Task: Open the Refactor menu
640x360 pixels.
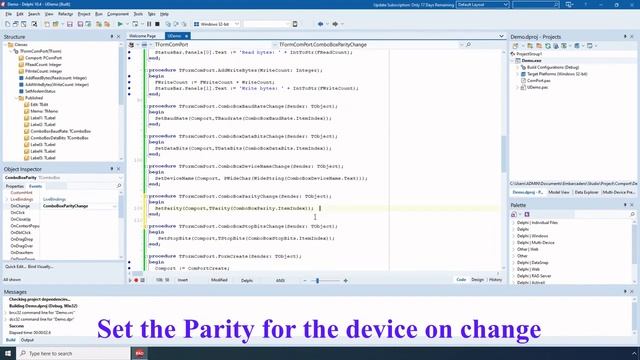Action: (65, 14)
